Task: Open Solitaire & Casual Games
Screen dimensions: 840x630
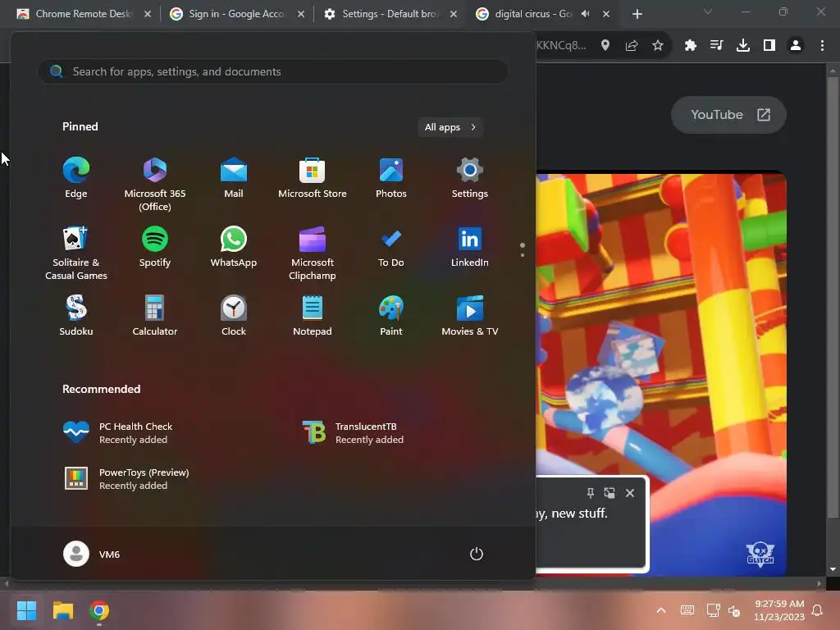Action: pos(76,253)
